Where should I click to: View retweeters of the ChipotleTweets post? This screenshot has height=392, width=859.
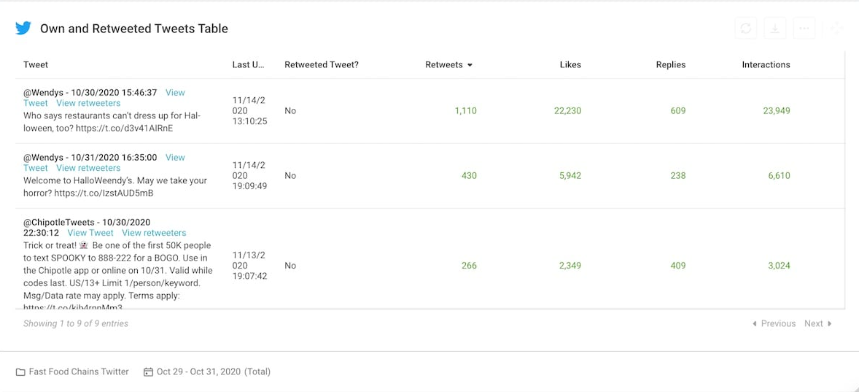tap(154, 233)
